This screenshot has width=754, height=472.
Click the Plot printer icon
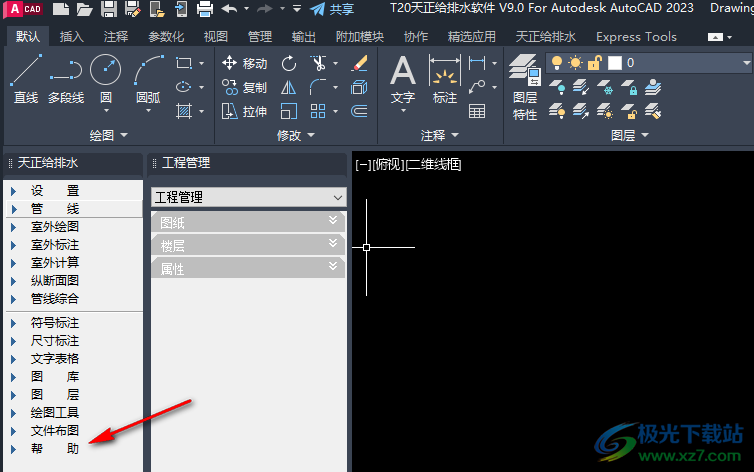[x=205, y=9]
